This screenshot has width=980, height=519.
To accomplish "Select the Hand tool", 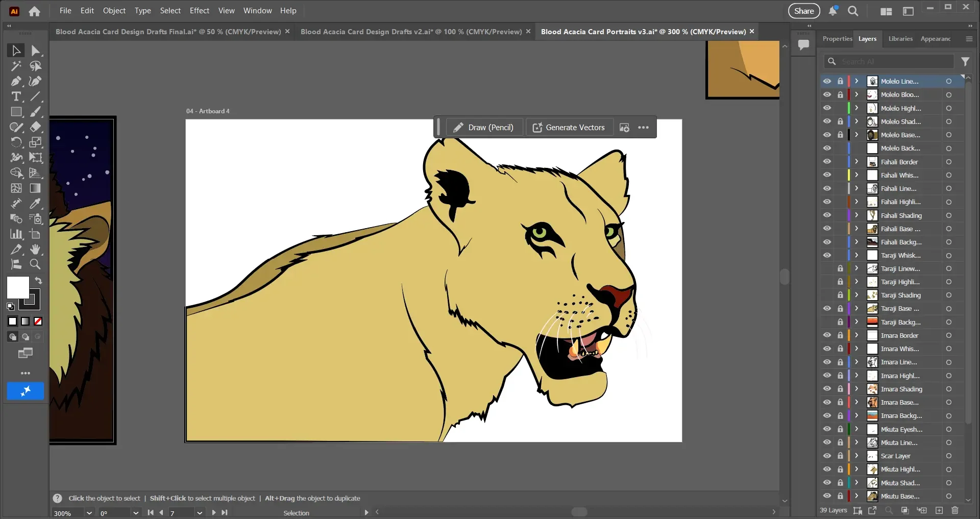I will pyautogui.click(x=35, y=249).
